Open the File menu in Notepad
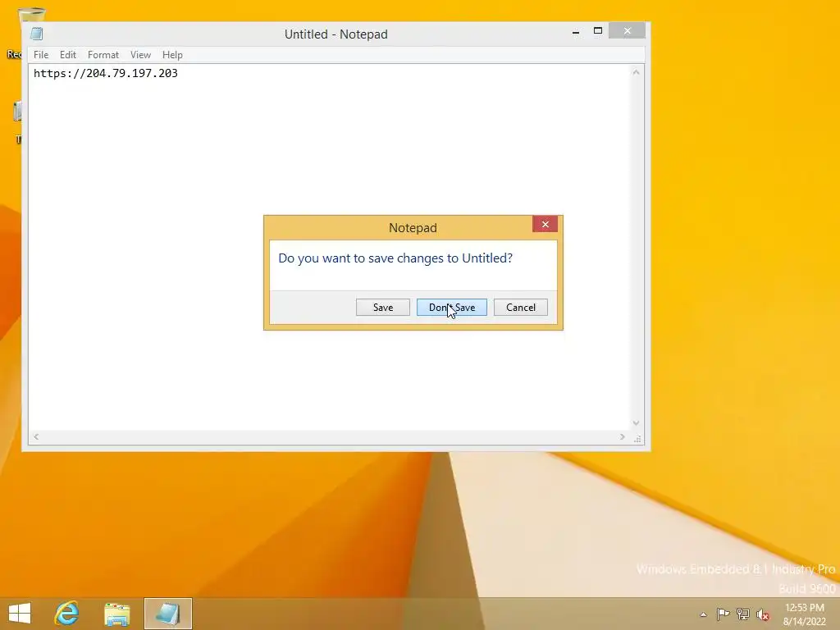Viewport: 840px width, 630px height. point(41,55)
